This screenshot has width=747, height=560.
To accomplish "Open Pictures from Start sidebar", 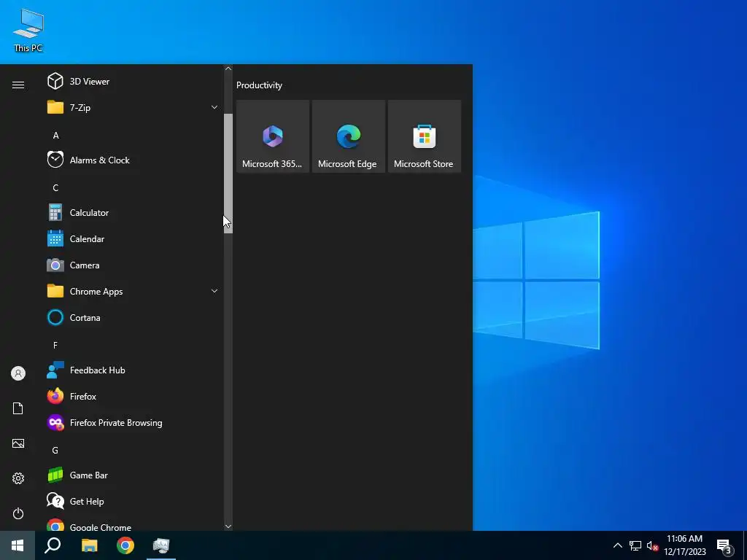I will tap(18, 443).
